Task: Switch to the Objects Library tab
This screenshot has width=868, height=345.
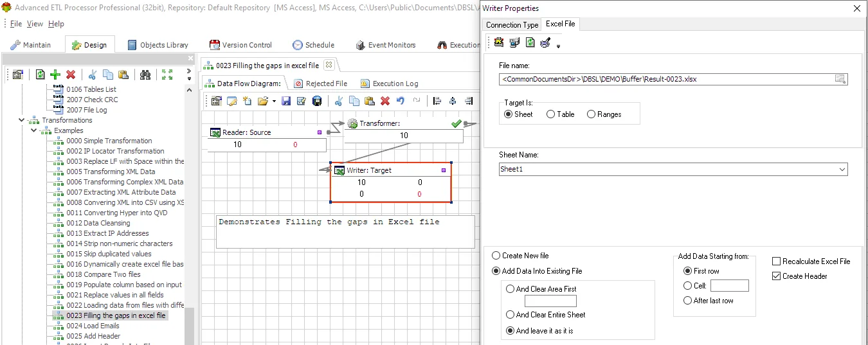Action: pyautogui.click(x=158, y=45)
